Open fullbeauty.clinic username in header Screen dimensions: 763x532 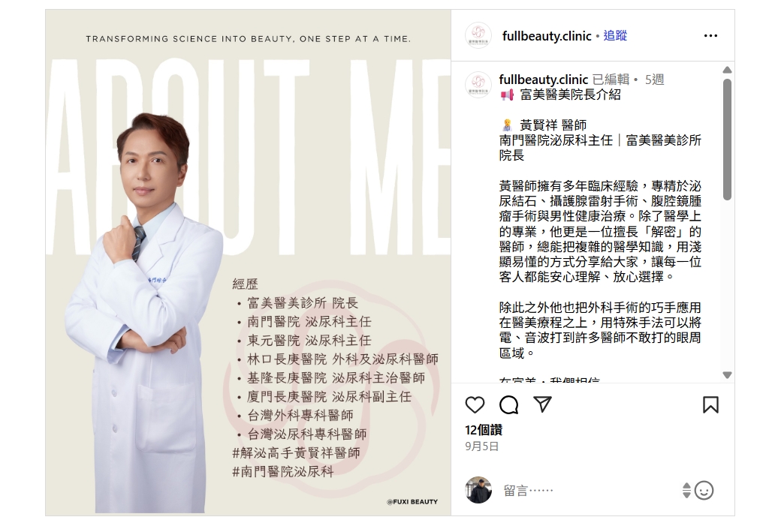coord(547,36)
